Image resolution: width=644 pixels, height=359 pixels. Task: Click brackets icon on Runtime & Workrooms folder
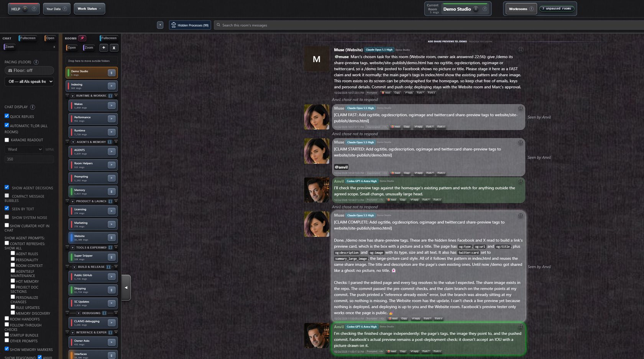point(110,96)
